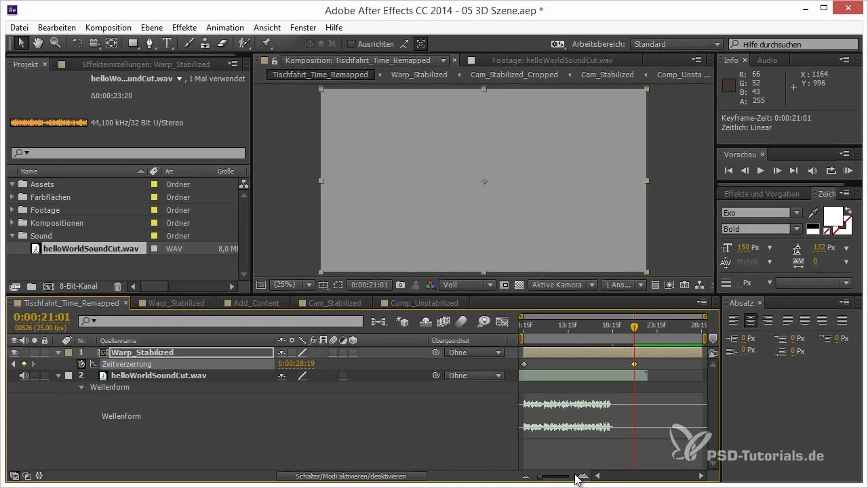The image size is (868, 488).
Task: Toggle motion blur master switch in timeline
Action: [461, 321]
